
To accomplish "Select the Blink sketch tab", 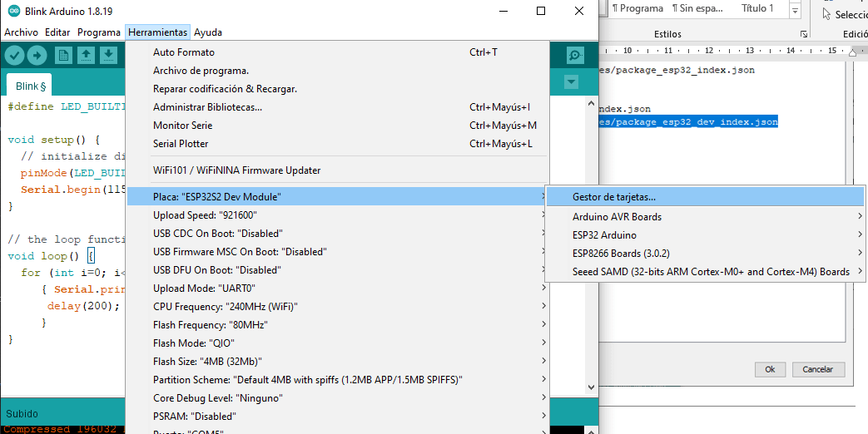I will 29,86.
